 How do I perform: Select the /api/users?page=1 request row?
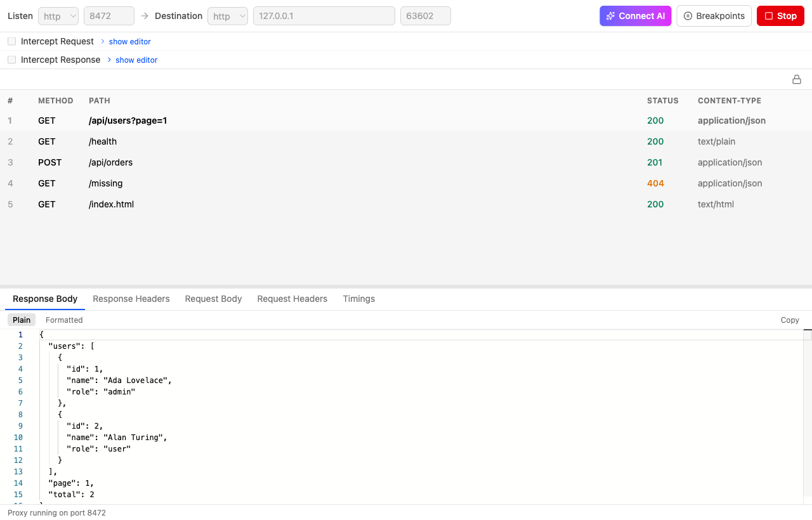[x=406, y=120]
